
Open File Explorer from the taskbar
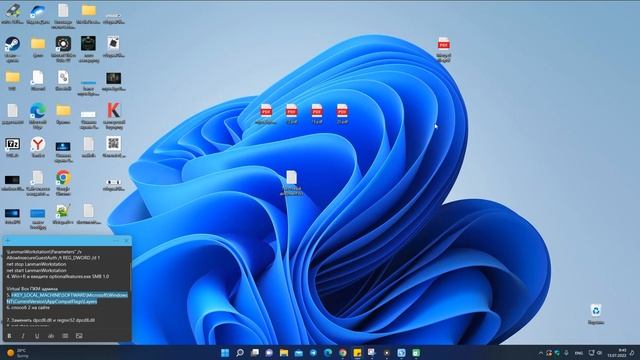(x=284, y=353)
